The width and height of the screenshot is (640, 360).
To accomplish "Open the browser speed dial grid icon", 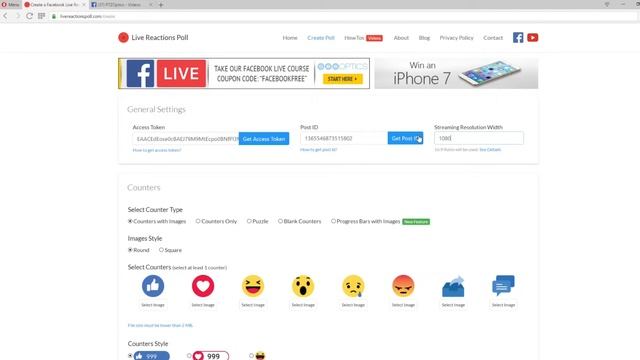I will 42,16.
